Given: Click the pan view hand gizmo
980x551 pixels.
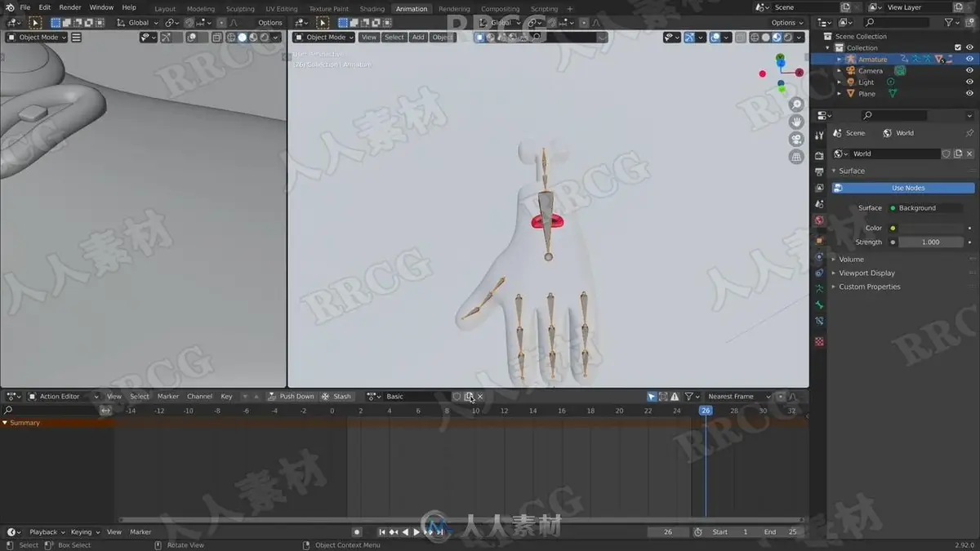Looking at the screenshot, I should pos(796,122).
